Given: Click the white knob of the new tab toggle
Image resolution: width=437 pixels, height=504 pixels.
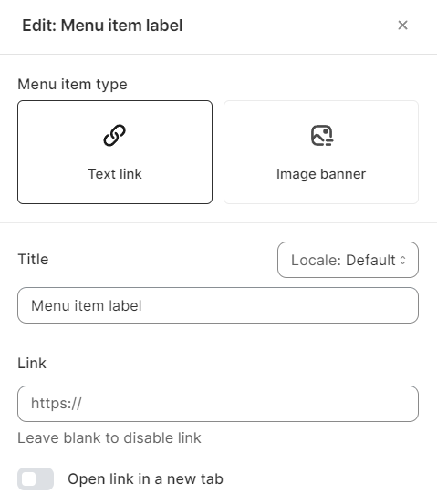Looking at the screenshot, I should pos(29,478).
